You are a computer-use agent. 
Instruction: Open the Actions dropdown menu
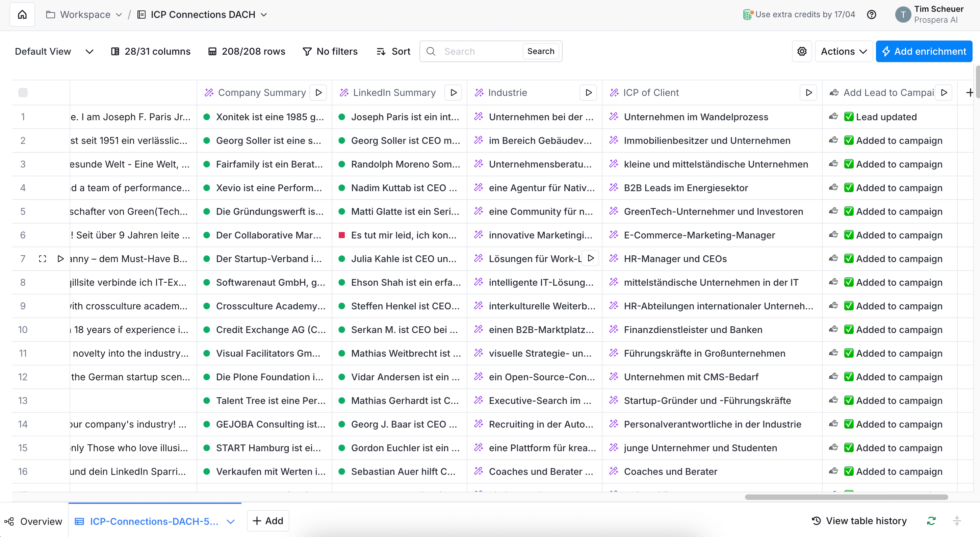point(844,51)
